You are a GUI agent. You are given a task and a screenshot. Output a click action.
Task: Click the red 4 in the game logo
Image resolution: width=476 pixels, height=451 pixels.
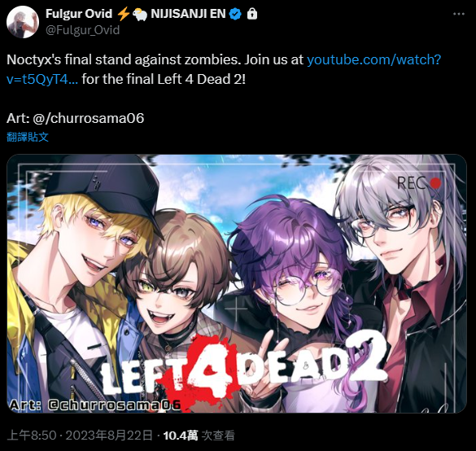click(207, 367)
